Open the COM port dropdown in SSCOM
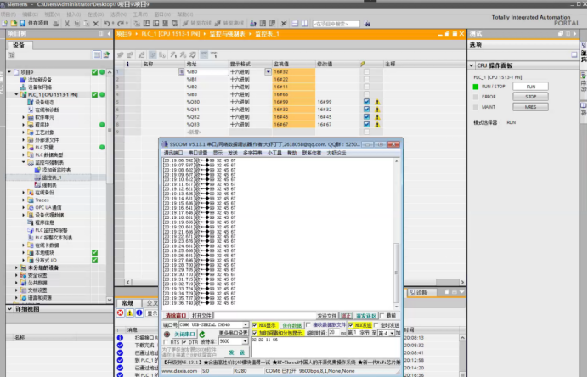 (x=246, y=324)
